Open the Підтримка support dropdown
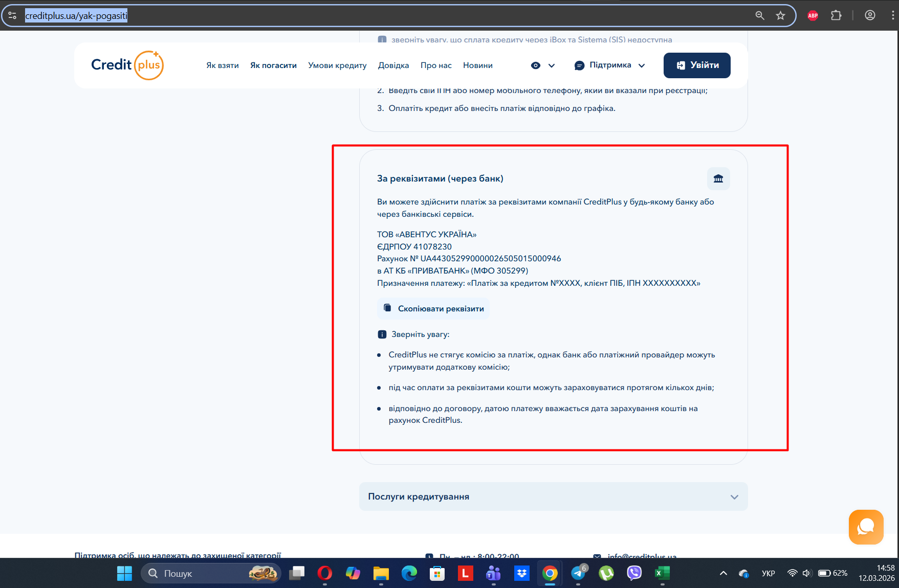Viewport: 899px width, 588px height. tap(610, 65)
